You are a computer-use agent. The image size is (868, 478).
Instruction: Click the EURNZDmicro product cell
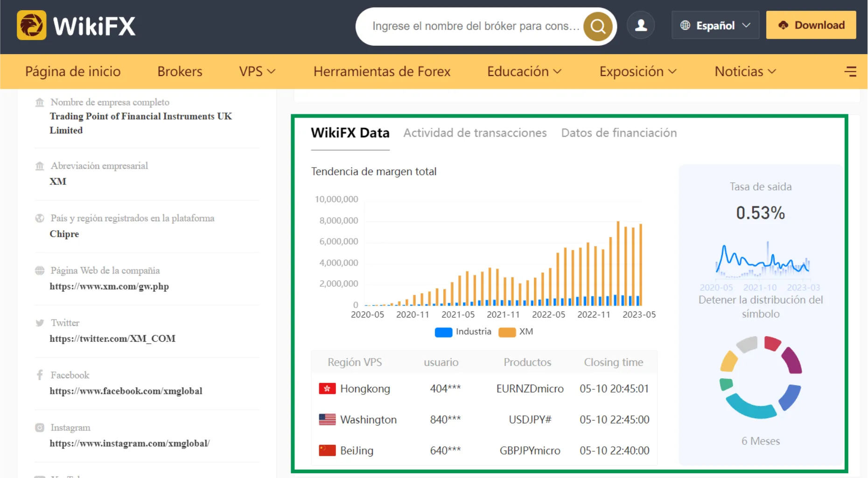[x=530, y=388]
